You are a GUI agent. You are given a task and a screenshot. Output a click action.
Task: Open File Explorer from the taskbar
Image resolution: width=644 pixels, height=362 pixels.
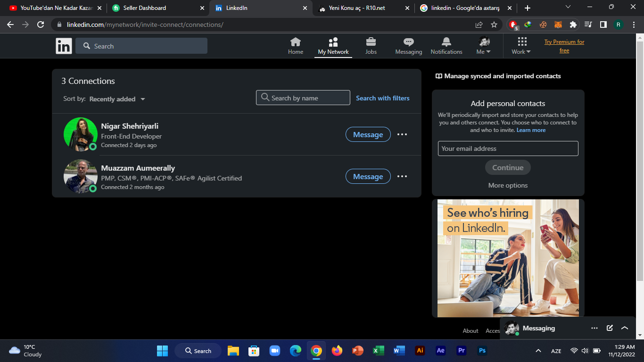coord(233,351)
